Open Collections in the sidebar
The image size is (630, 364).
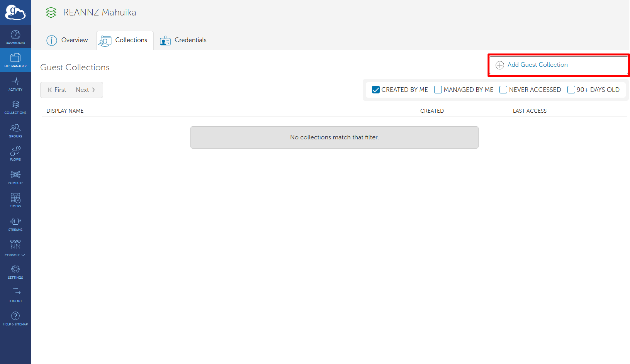point(15,107)
